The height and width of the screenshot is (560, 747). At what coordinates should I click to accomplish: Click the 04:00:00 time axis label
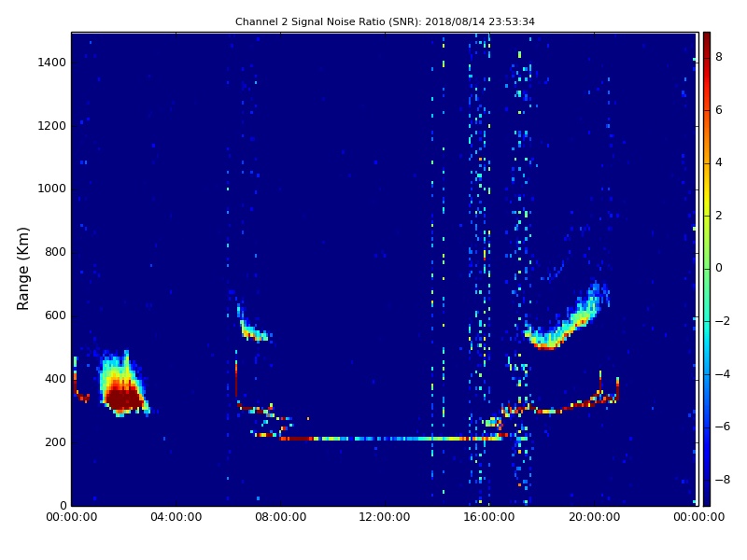coord(176,517)
